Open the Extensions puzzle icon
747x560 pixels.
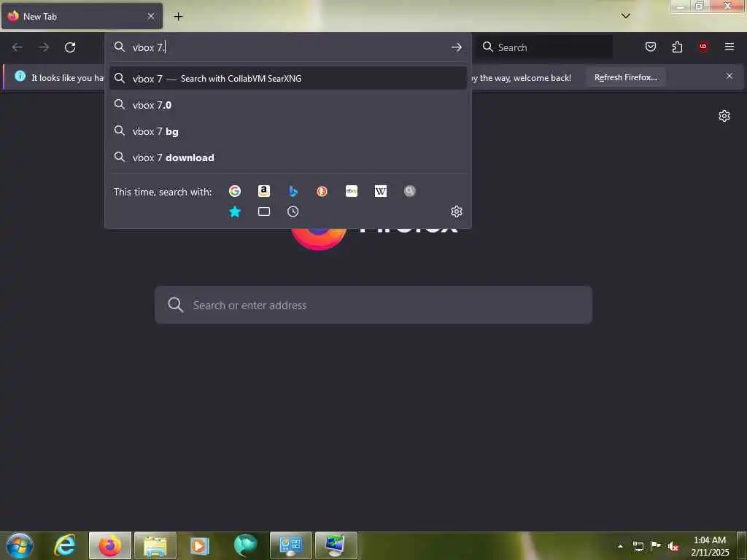[x=677, y=47]
